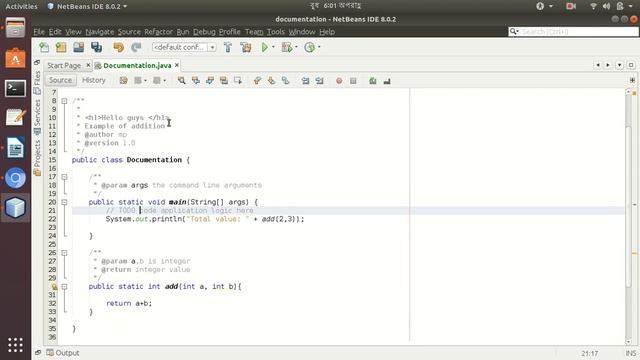Start Macro Recording red button

coord(339,81)
